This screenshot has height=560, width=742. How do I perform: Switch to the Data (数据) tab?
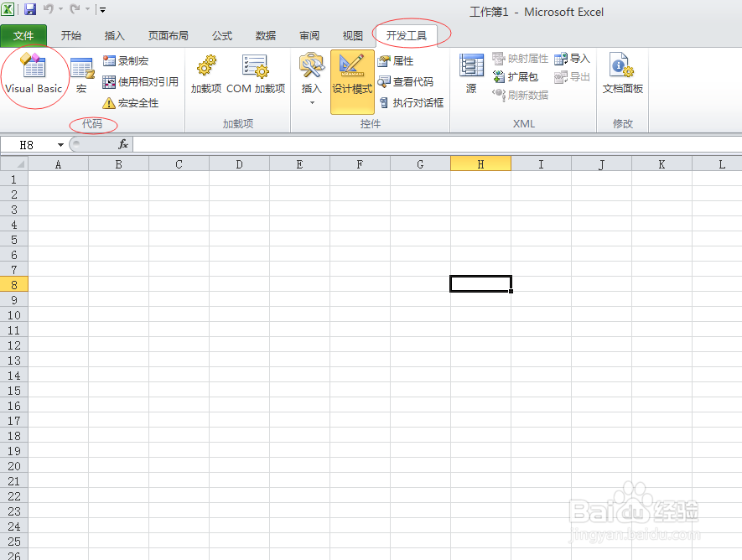[x=266, y=35]
